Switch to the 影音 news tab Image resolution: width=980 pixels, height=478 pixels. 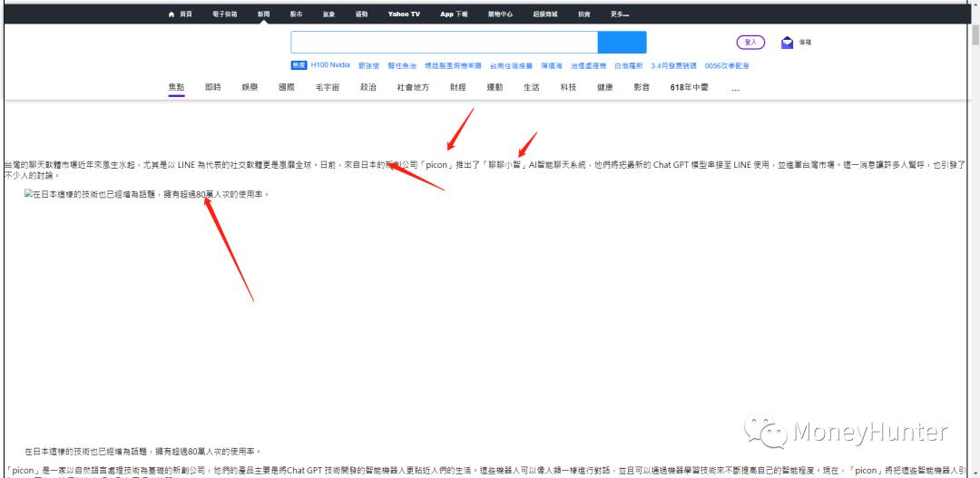(642, 88)
